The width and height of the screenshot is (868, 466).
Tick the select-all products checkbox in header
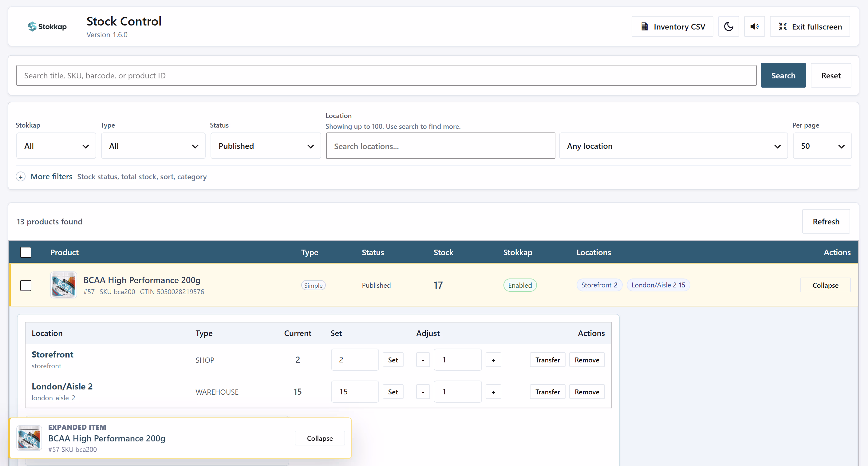click(x=26, y=252)
